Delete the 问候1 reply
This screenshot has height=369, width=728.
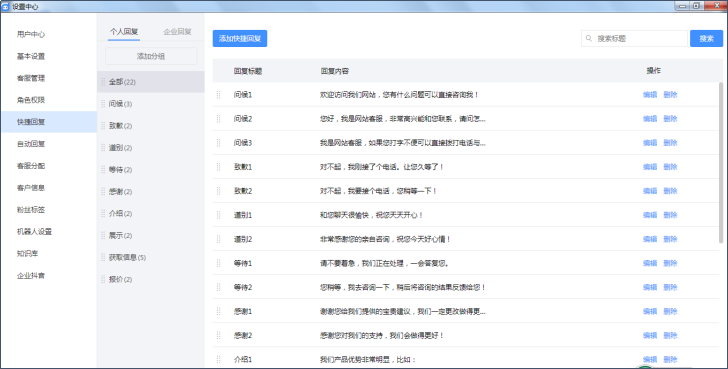[670, 95]
